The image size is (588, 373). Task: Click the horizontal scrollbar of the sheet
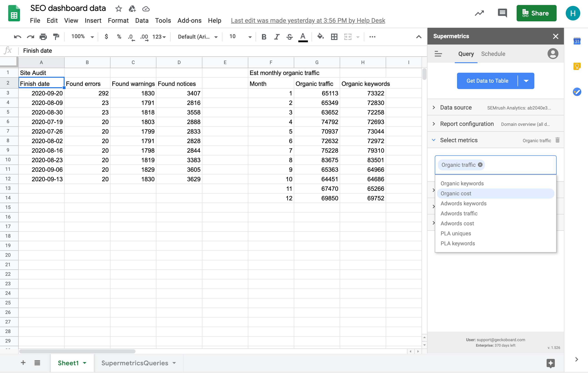coord(77,351)
